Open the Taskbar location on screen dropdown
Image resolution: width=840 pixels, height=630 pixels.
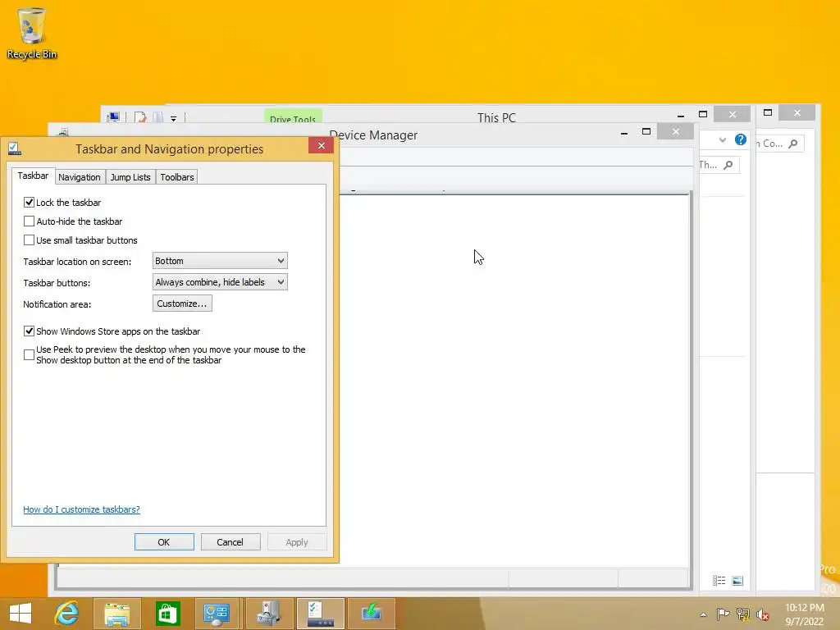point(220,261)
